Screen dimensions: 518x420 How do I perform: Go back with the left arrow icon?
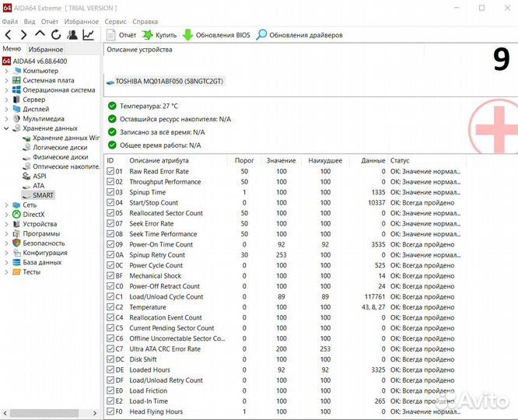point(9,35)
